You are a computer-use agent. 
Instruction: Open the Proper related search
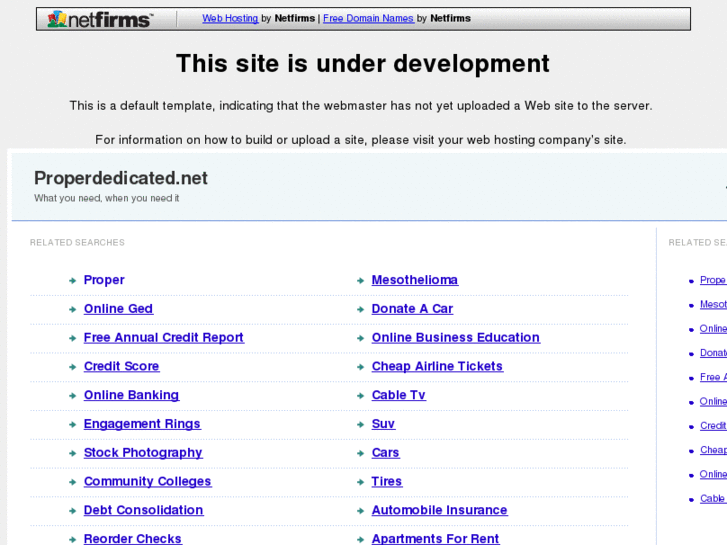click(104, 280)
